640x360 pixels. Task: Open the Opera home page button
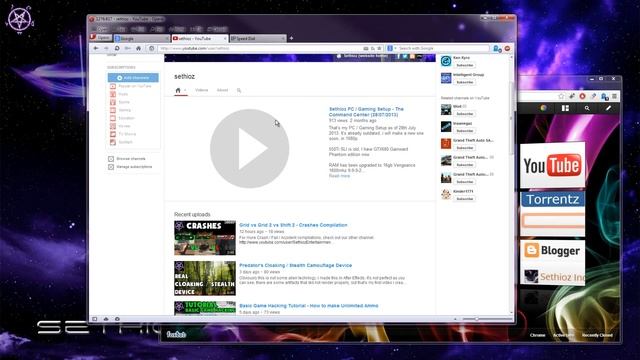tap(138, 48)
